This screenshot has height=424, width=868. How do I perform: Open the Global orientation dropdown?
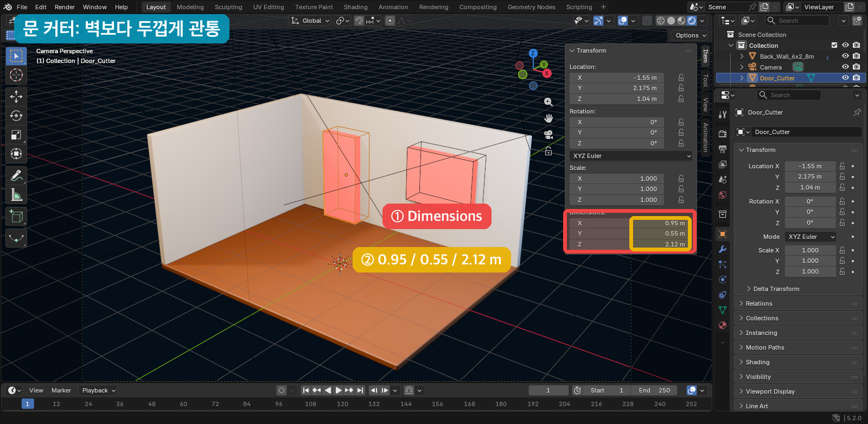(x=310, y=21)
